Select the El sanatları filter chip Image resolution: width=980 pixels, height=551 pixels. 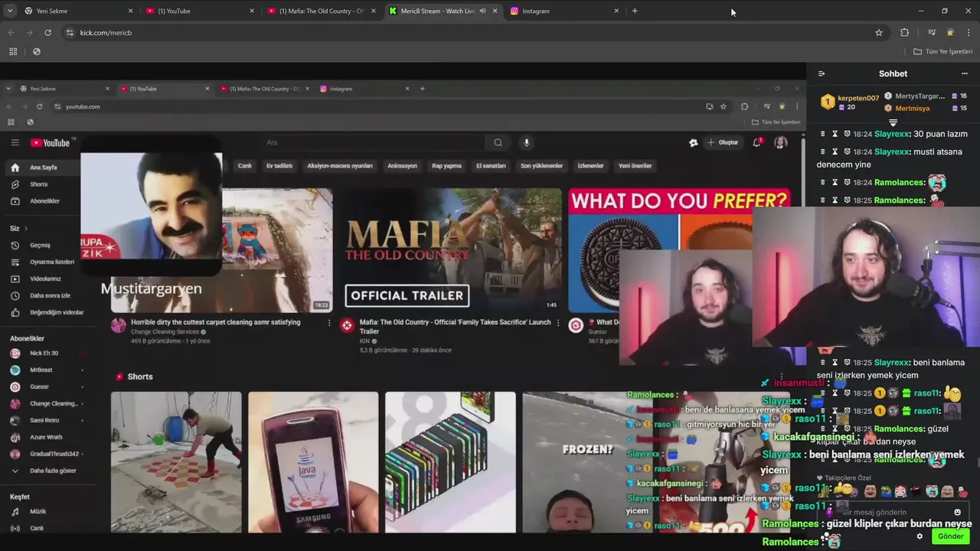point(491,165)
